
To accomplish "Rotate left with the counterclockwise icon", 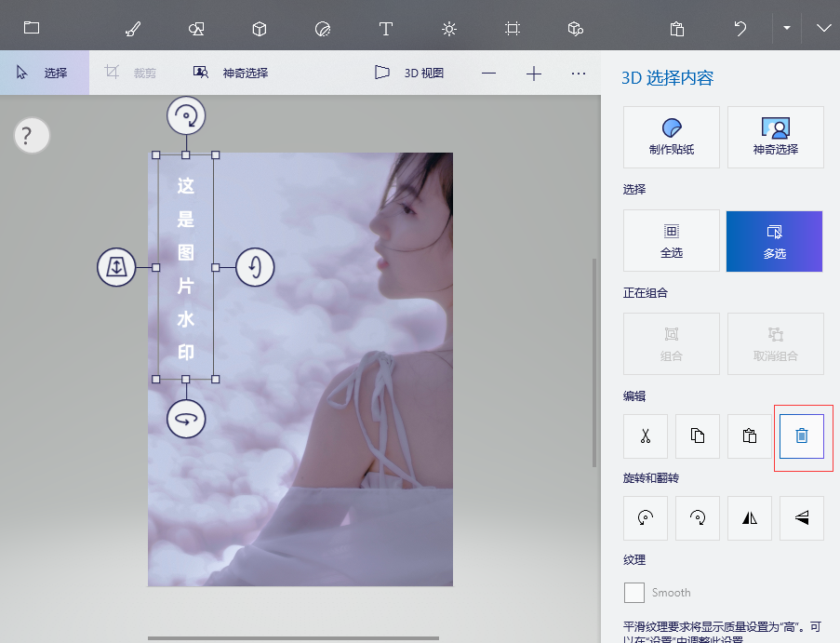I will click(x=646, y=517).
